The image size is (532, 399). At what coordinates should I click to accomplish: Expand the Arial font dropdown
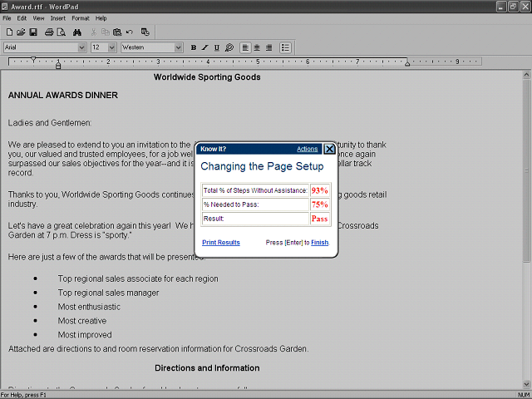(81, 47)
